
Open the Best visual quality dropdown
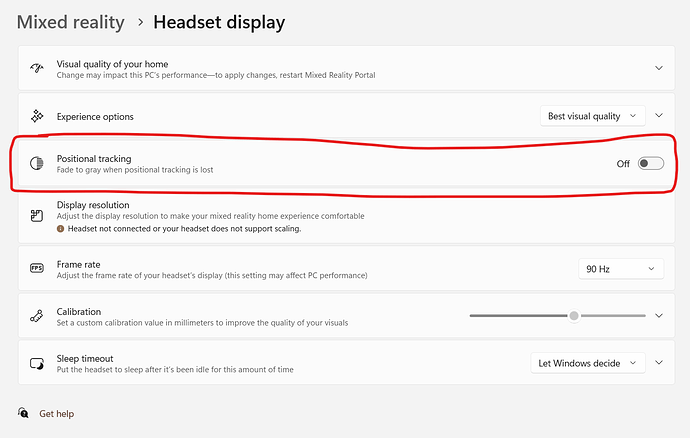click(592, 116)
